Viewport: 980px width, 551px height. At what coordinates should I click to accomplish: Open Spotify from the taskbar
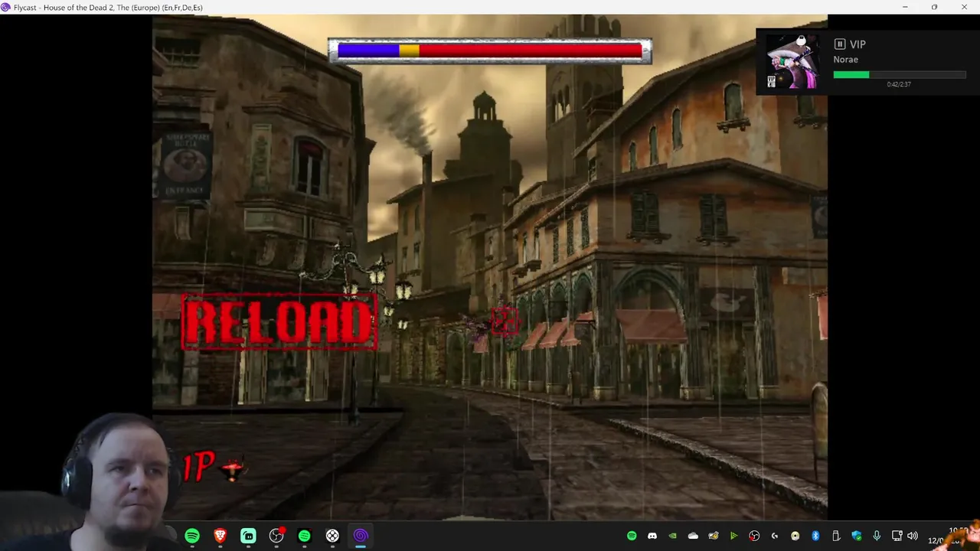pos(192,536)
